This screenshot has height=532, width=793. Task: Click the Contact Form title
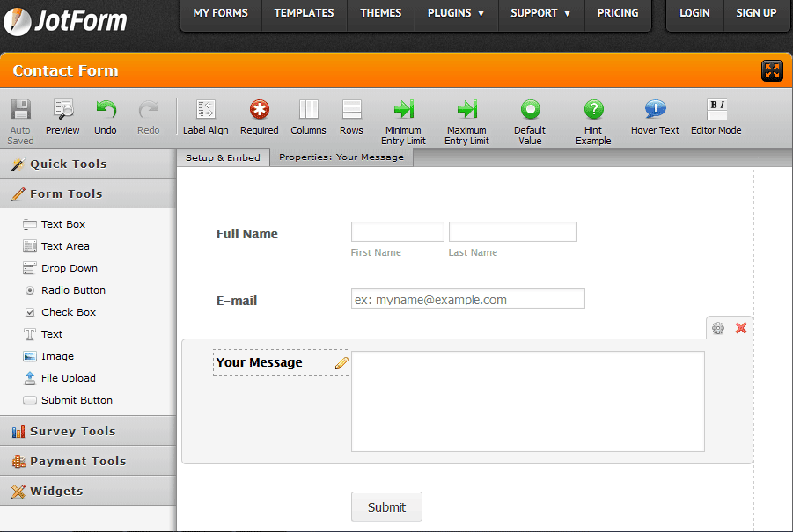point(65,70)
